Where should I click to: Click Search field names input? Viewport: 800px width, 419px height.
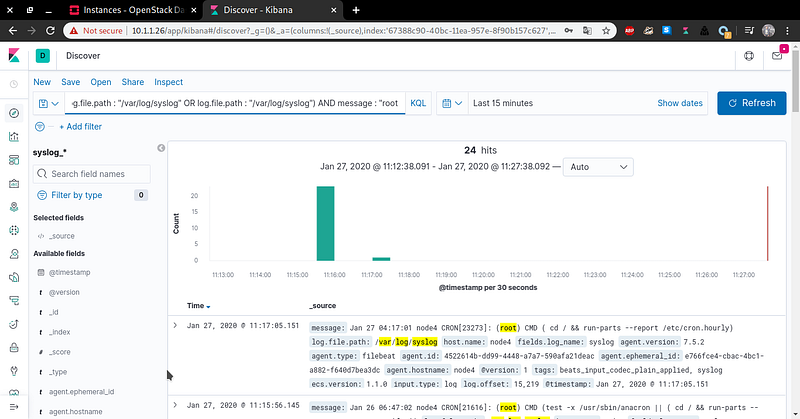click(x=92, y=174)
